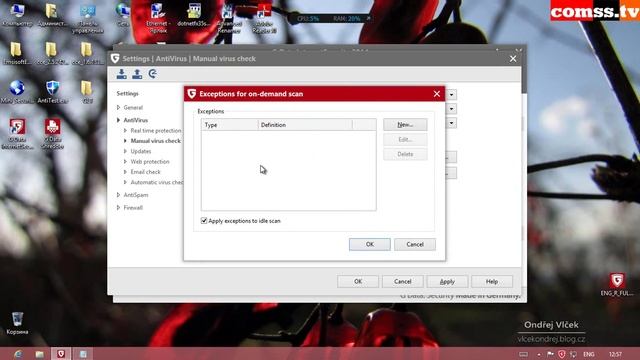This screenshot has width=640, height=360.
Task: Expand the Web protection node arrow
Action: click(125, 162)
